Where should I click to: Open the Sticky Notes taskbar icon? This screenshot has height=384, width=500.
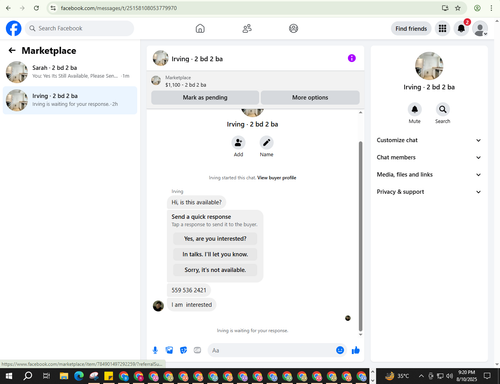(x=109, y=376)
